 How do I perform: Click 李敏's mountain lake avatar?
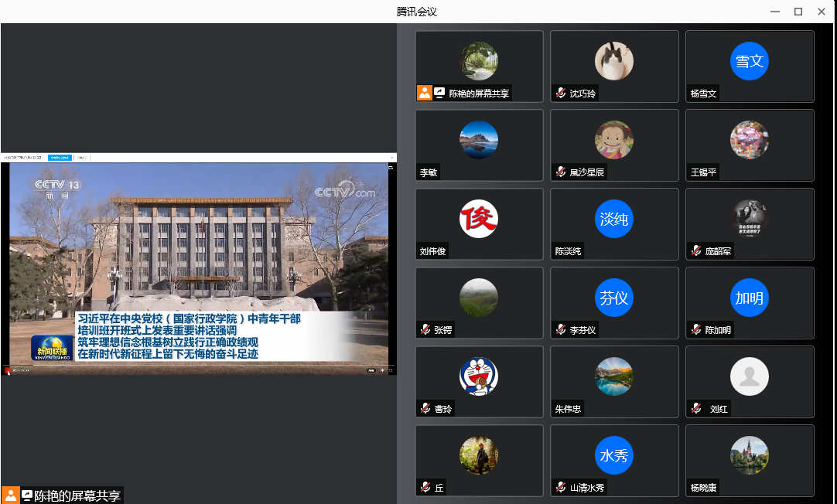479,140
